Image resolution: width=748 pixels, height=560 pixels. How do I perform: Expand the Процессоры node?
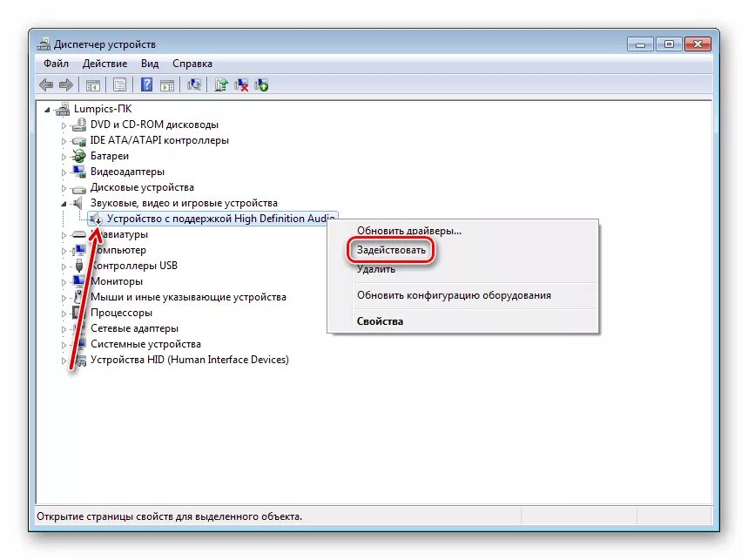tap(64, 314)
